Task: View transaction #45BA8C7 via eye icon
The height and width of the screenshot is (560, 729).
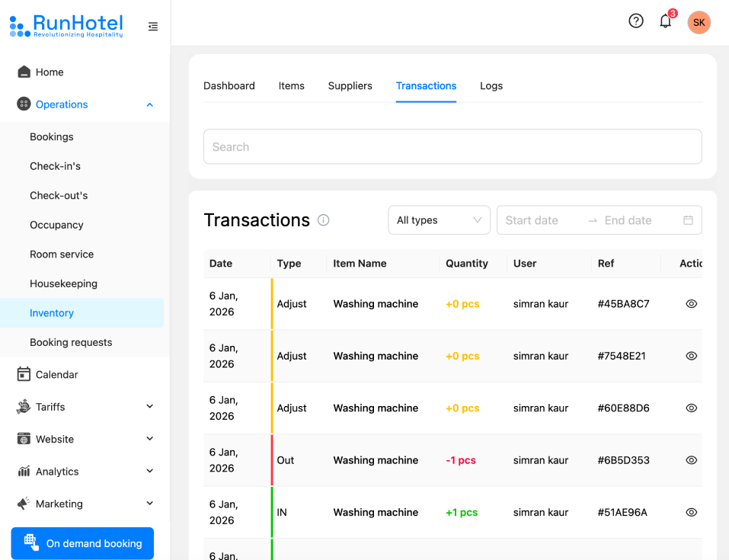Action: pyautogui.click(x=692, y=304)
